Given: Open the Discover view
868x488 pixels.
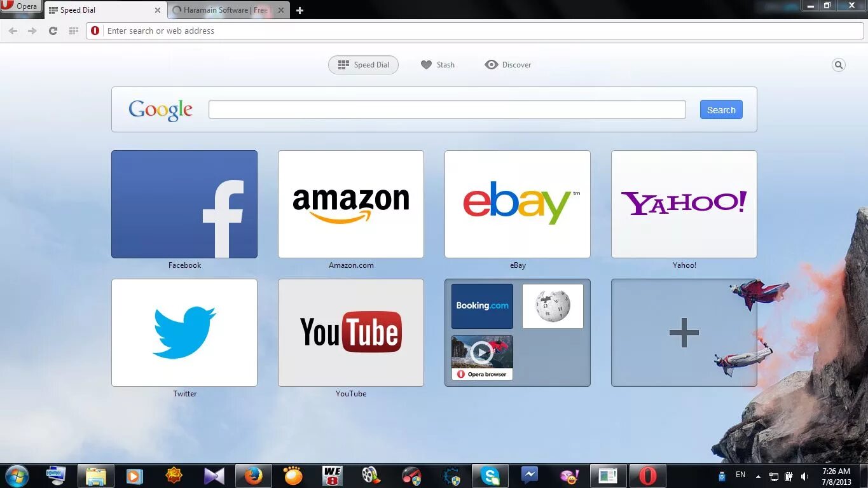Looking at the screenshot, I should (x=507, y=65).
